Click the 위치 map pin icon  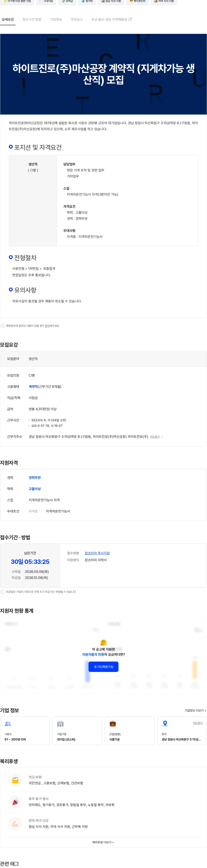165,724
